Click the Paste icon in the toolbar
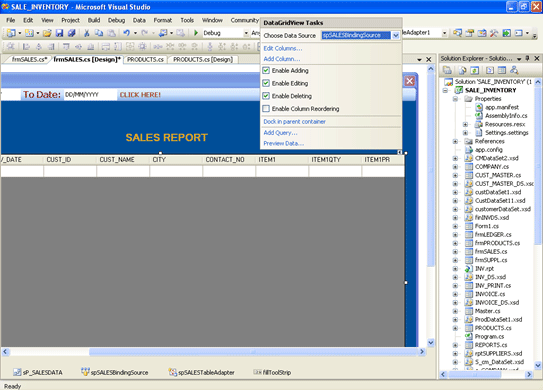 click(111, 33)
